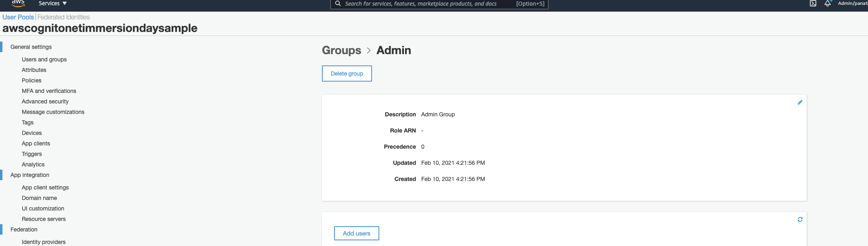Edit group details with pencil icon
This screenshot has height=246, width=868.
(800, 102)
